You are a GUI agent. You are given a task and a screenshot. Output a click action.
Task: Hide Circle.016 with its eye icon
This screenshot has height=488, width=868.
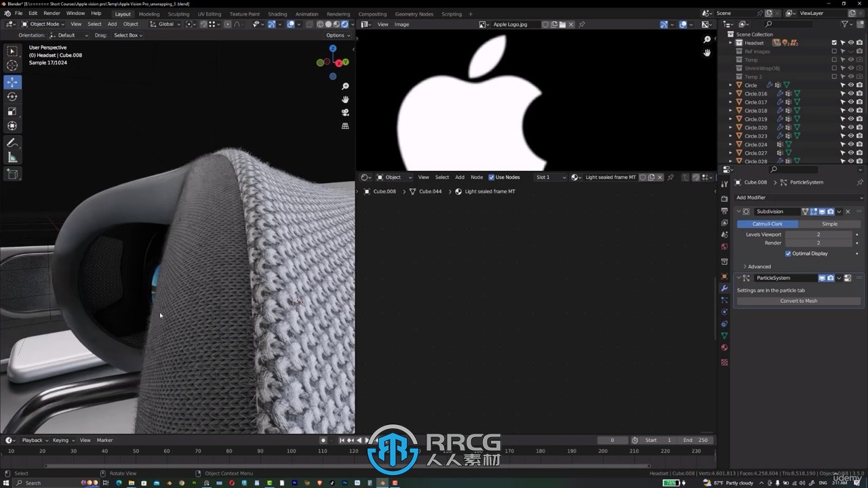(851, 94)
